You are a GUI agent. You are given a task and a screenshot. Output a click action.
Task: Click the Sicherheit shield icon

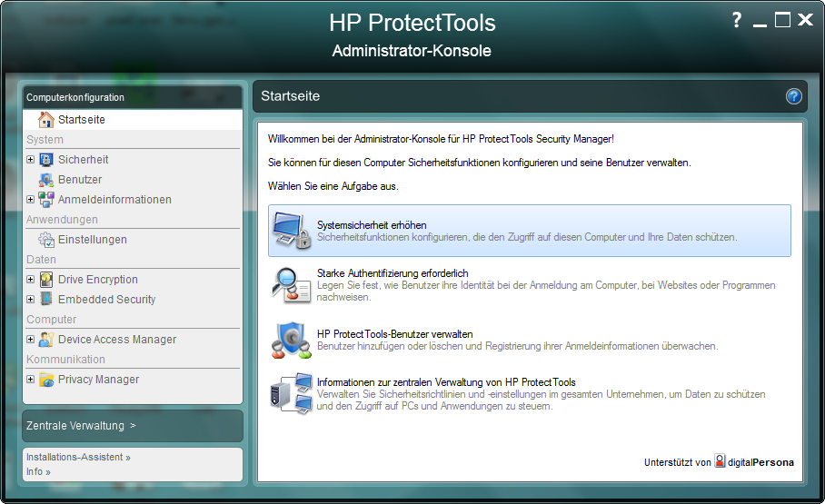(x=46, y=160)
